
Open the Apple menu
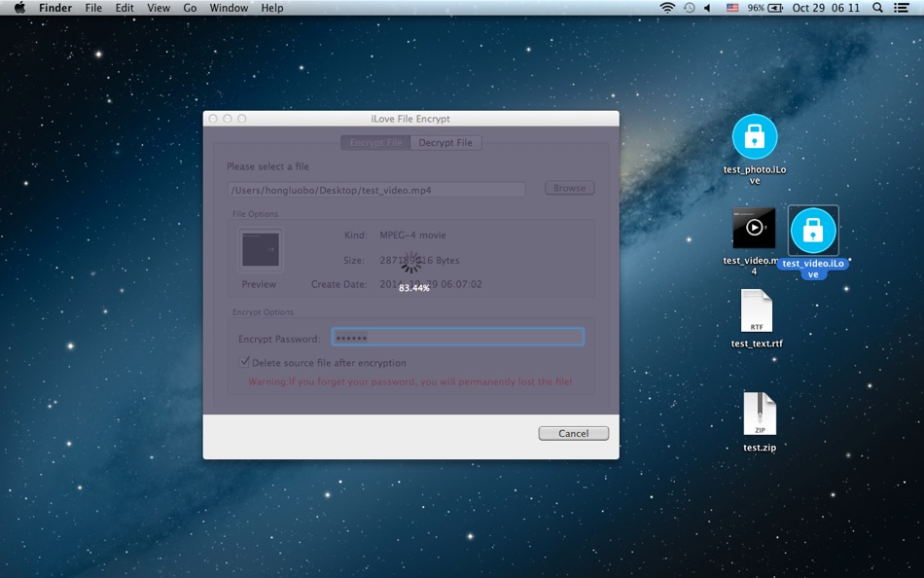(19, 8)
